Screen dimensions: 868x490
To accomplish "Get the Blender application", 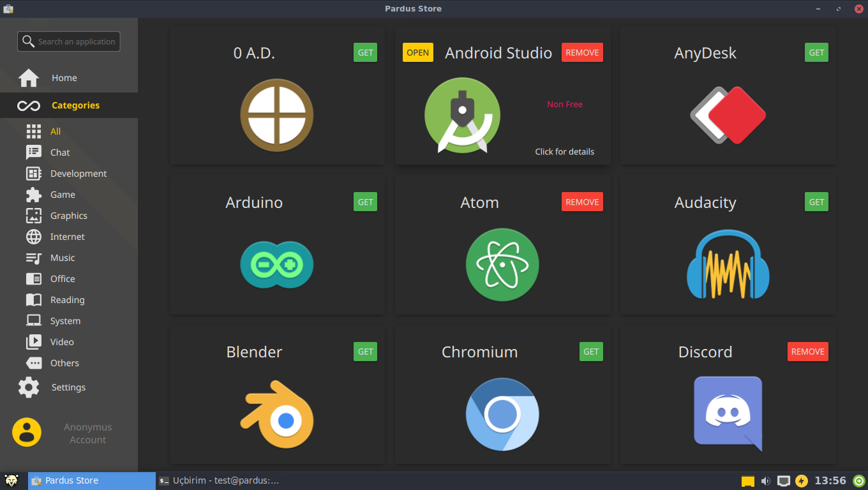I will click(366, 352).
